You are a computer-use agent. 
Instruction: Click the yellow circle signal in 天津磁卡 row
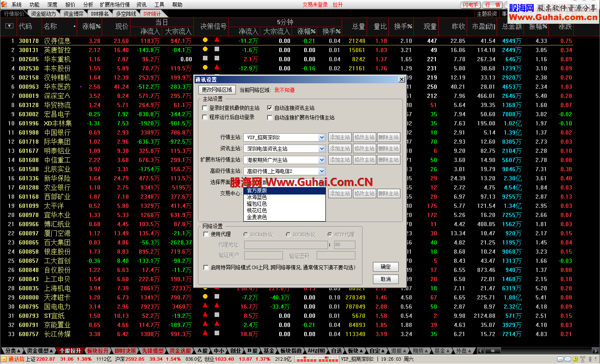pos(205,297)
